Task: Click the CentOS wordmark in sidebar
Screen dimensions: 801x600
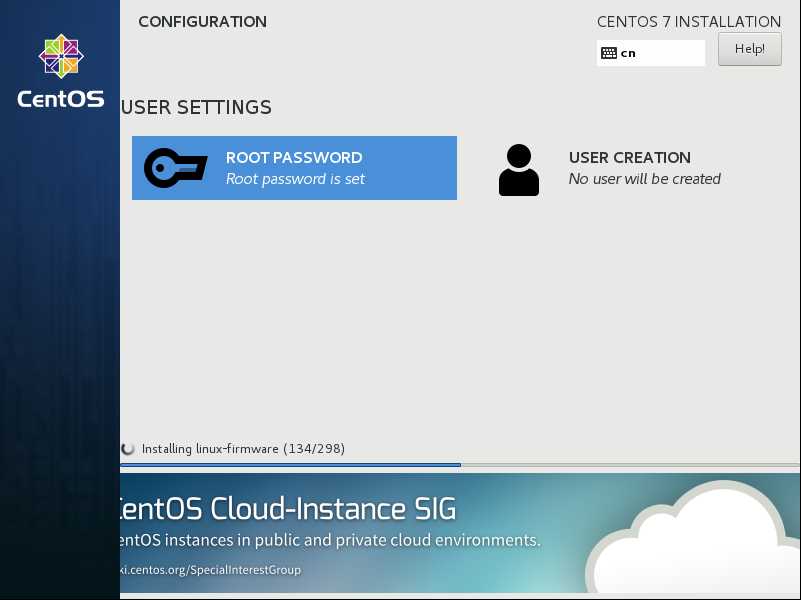Action: click(60, 99)
